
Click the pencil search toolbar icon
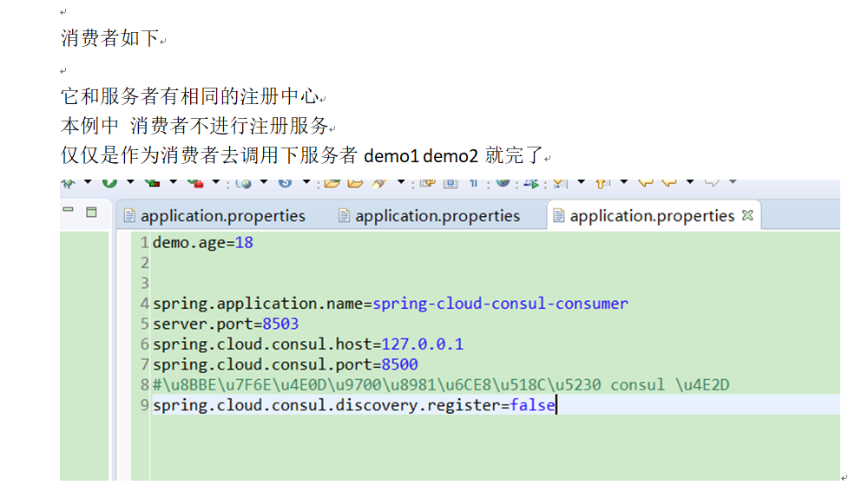pos(380,183)
